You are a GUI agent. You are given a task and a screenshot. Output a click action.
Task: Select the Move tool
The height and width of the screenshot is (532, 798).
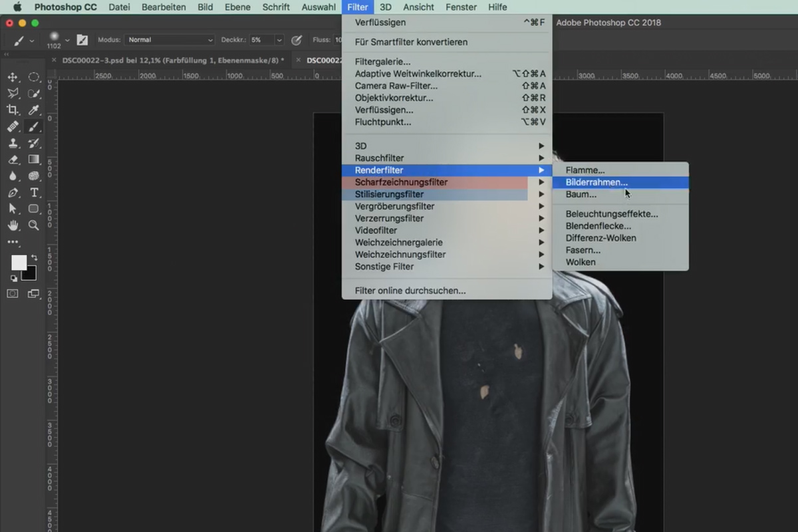13,77
